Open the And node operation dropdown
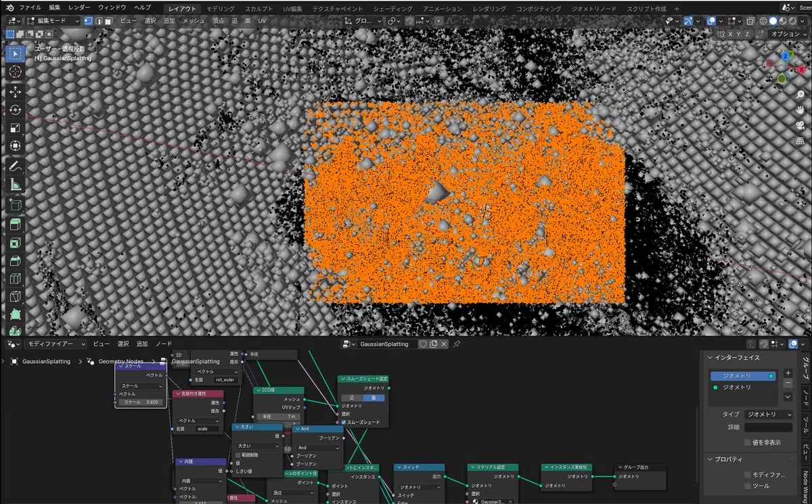Viewport: 812px width, 504px height. click(318, 447)
